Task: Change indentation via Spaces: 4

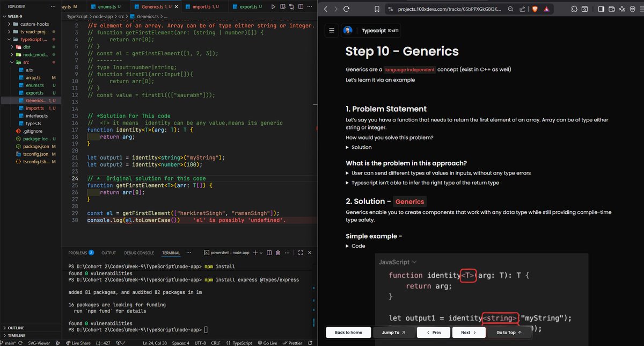Action: coord(182,342)
